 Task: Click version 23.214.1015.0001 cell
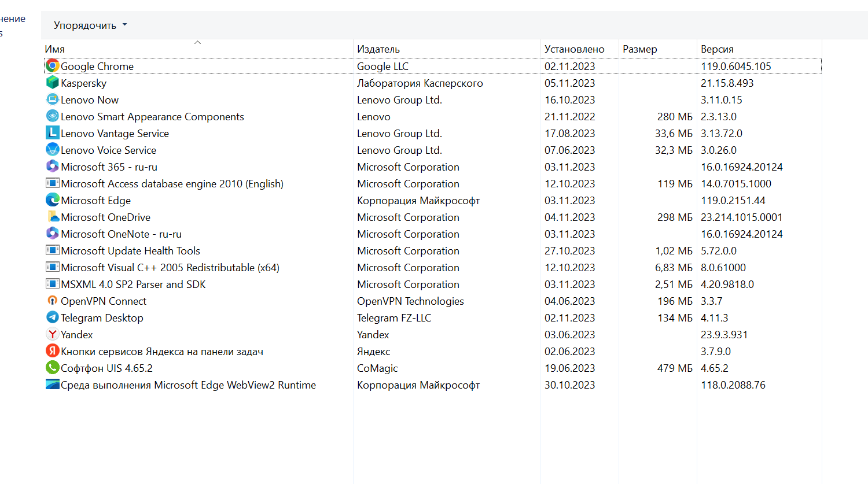[x=741, y=217]
